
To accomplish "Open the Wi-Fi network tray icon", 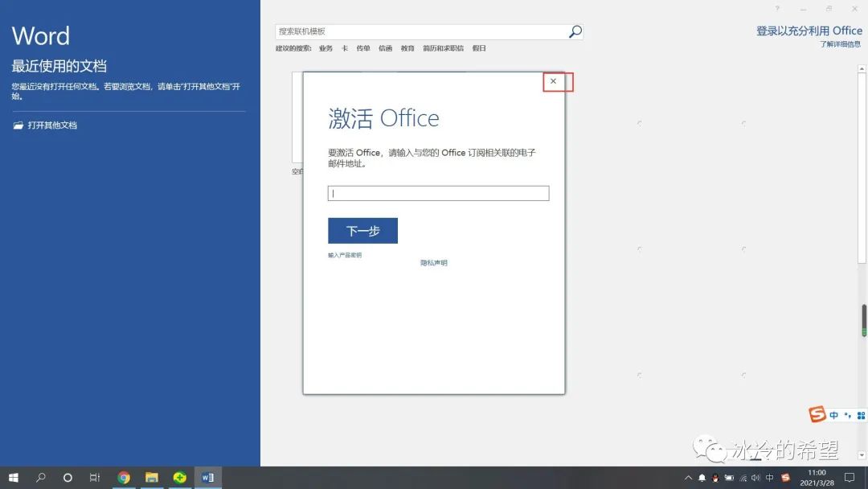I will [743, 478].
